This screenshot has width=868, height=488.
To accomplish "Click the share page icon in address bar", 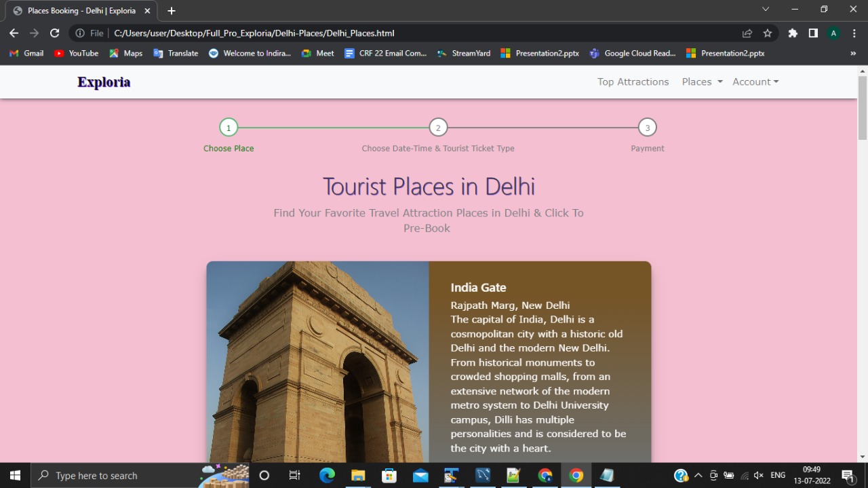I will (747, 33).
